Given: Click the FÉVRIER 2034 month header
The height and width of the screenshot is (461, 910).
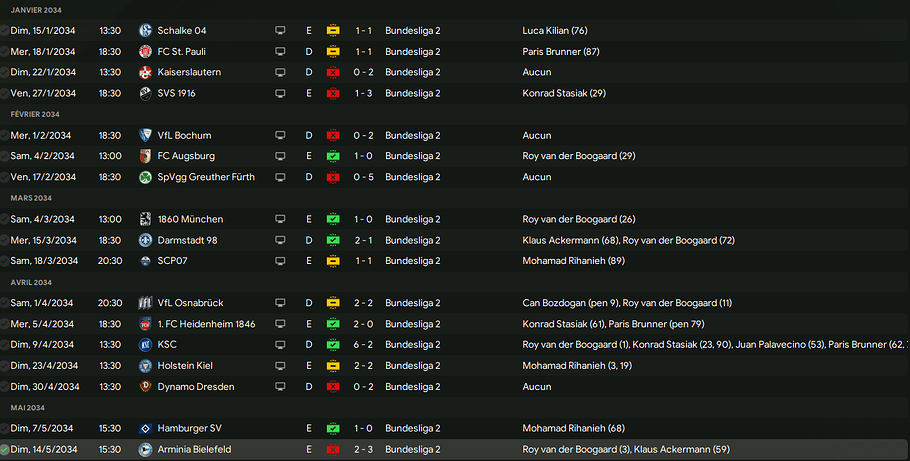Looking at the screenshot, I should pos(35,114).
